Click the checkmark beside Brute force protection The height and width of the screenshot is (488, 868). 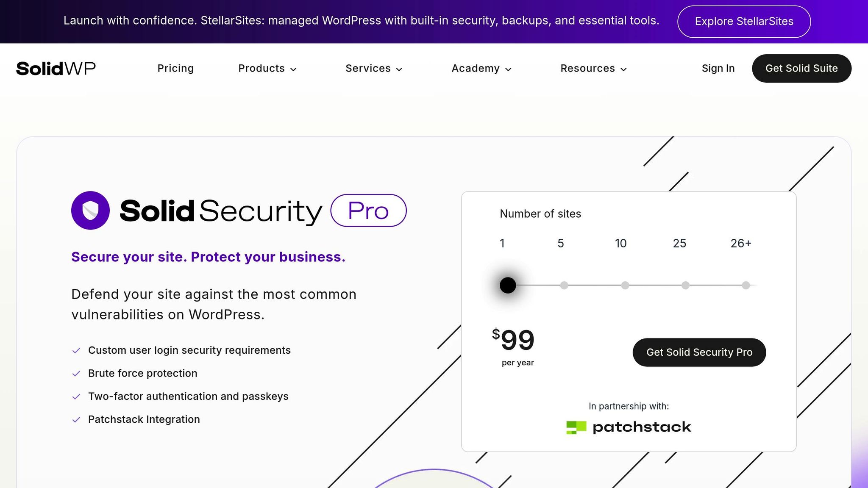[77, 374]
